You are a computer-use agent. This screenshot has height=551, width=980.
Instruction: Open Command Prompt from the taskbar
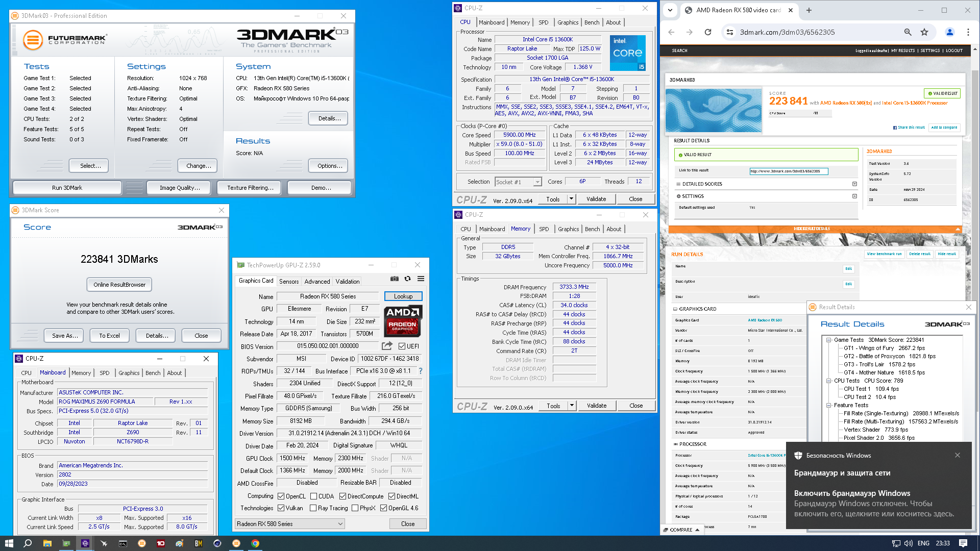123,543
